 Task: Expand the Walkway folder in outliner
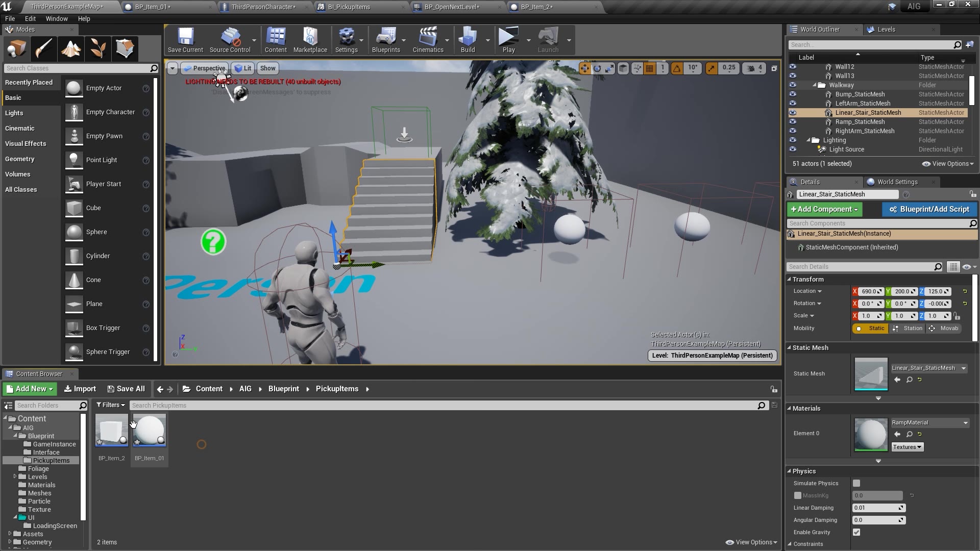pos(816,85)
